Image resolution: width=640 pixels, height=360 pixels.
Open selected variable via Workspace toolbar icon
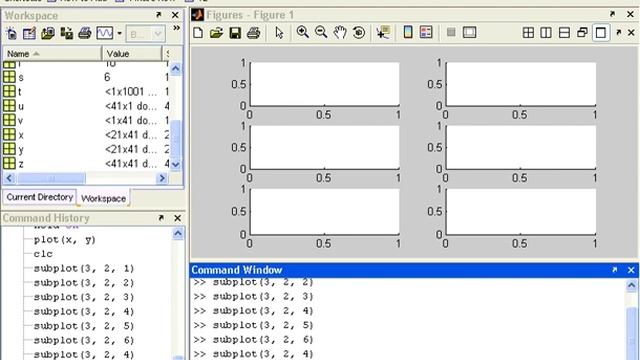point(29,33)
